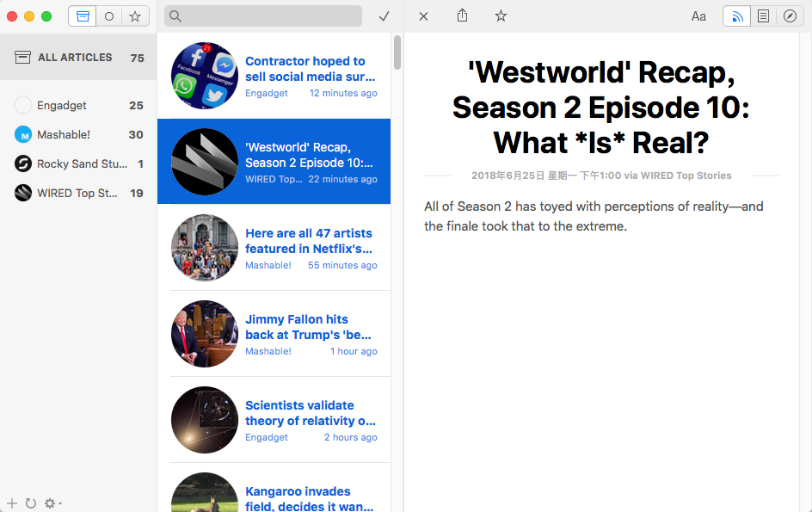Click the Mashable! unread count 30

pos(136,135)
